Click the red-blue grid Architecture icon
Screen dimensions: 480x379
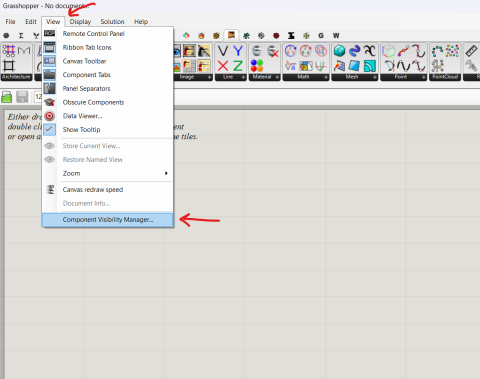click(x=9, y=51)
